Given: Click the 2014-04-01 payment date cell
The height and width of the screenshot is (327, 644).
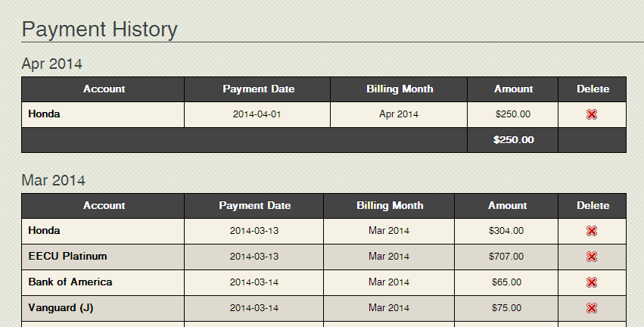Looking at the screenshot, I should pos(257,114).
